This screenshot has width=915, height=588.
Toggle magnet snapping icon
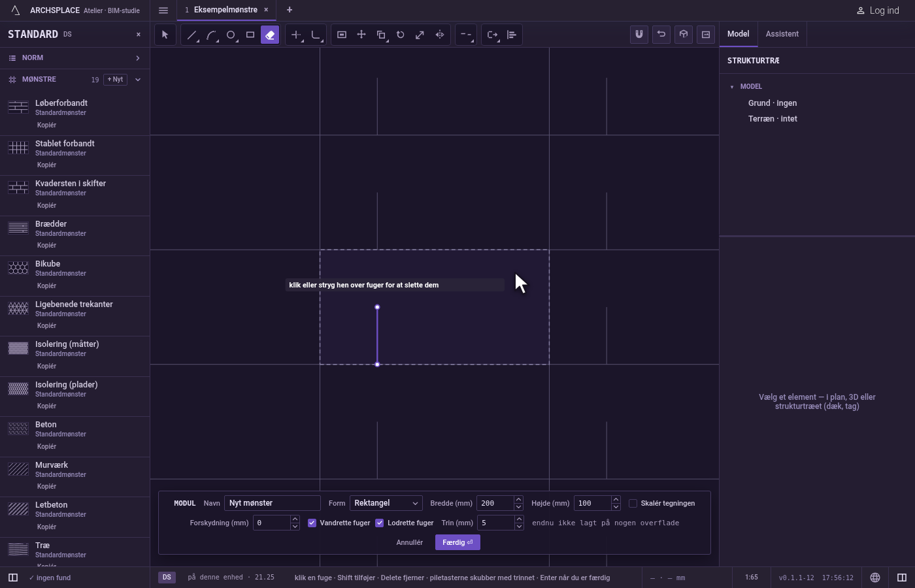point(639,35)
